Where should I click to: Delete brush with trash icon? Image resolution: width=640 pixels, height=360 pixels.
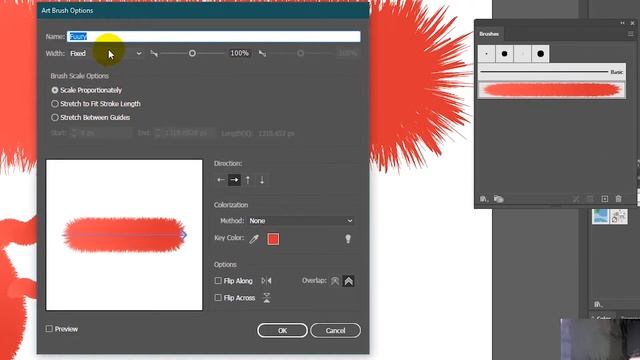coord(618,199)
